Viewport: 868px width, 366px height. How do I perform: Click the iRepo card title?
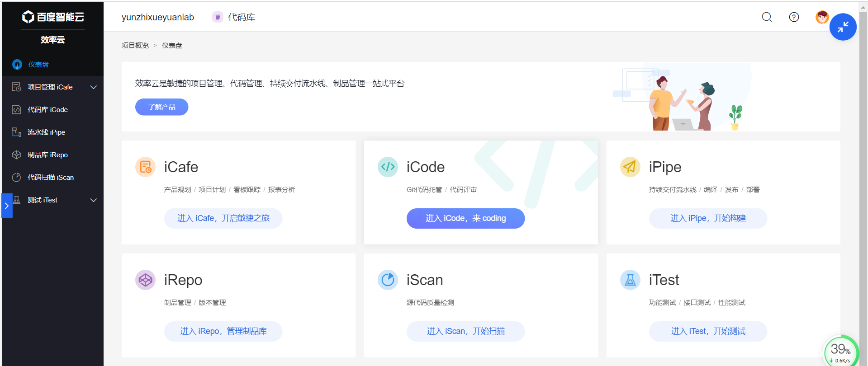183,280
